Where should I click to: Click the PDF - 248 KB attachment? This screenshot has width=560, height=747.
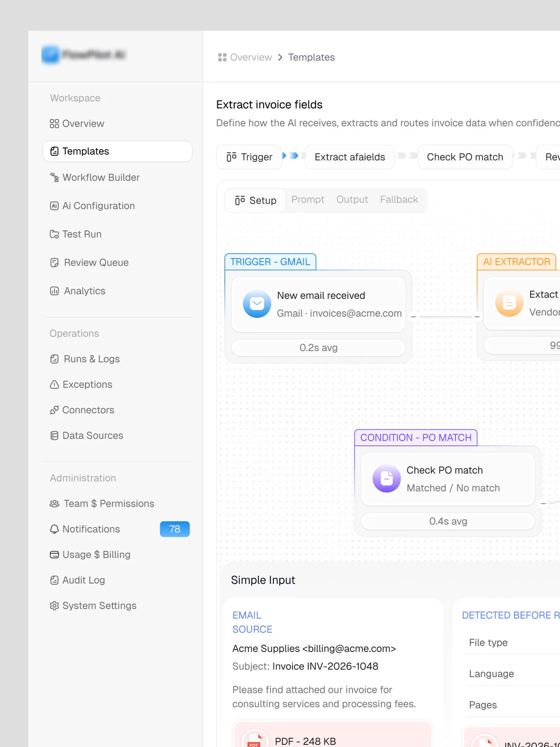[x=333, y=735]
